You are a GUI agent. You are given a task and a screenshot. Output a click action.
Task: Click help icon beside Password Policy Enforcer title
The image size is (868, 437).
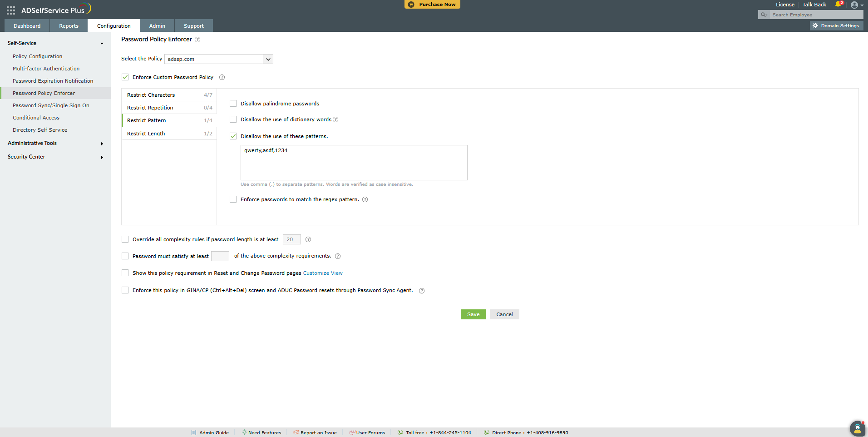[x=197, y=40]
